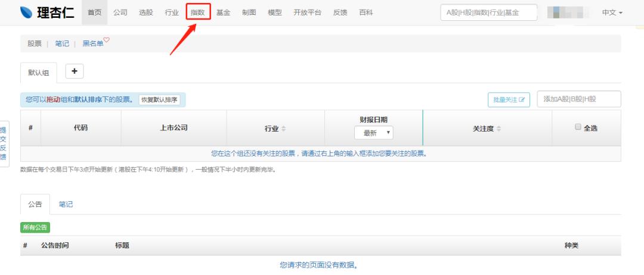The width and height of the screenshot is (644, 275).
Task: Open the 财报日期 最新 dropdown
Action: [x=374, y=133]
